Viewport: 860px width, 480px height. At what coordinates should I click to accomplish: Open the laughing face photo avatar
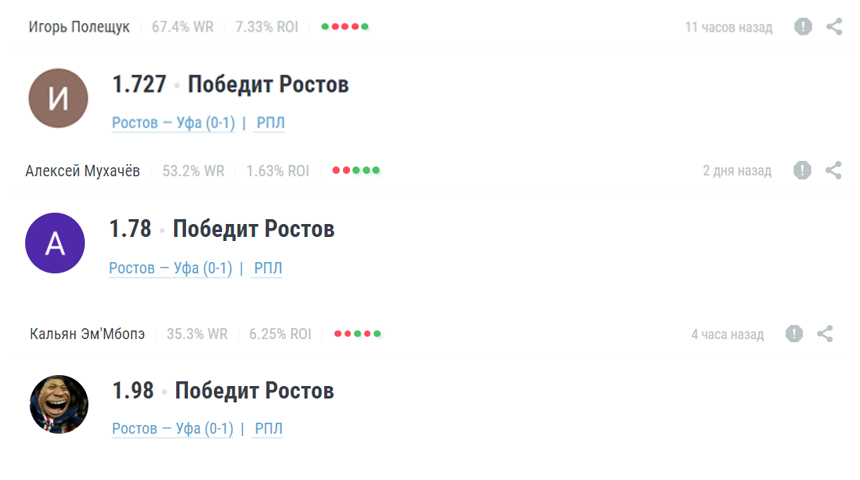[59, 404]
